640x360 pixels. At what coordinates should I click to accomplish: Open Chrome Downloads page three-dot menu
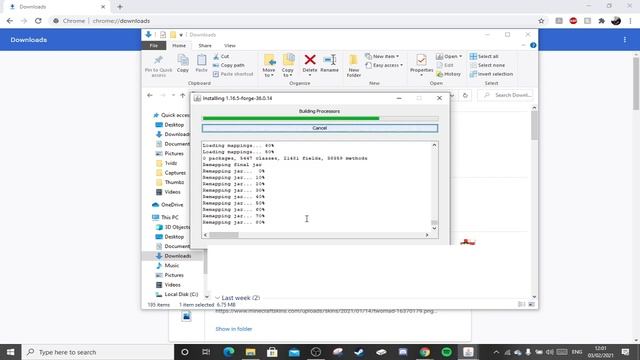click(624, 40)
